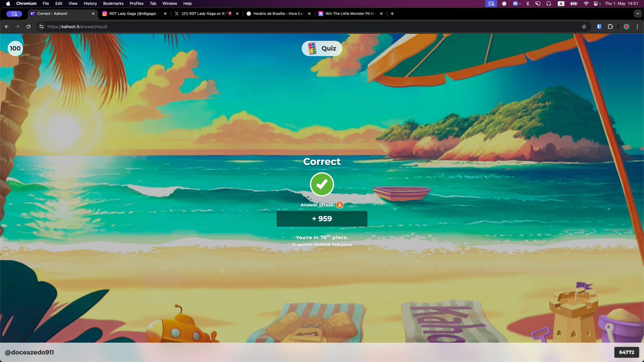
Task: Click the Discord menu bar icon
Action: (x=515, y=3)
